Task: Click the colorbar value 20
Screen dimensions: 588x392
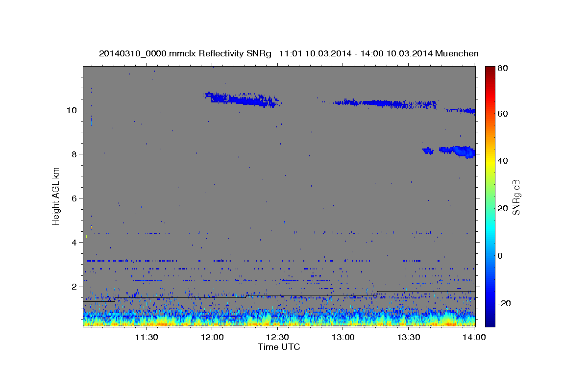Action: coord(503,208)
